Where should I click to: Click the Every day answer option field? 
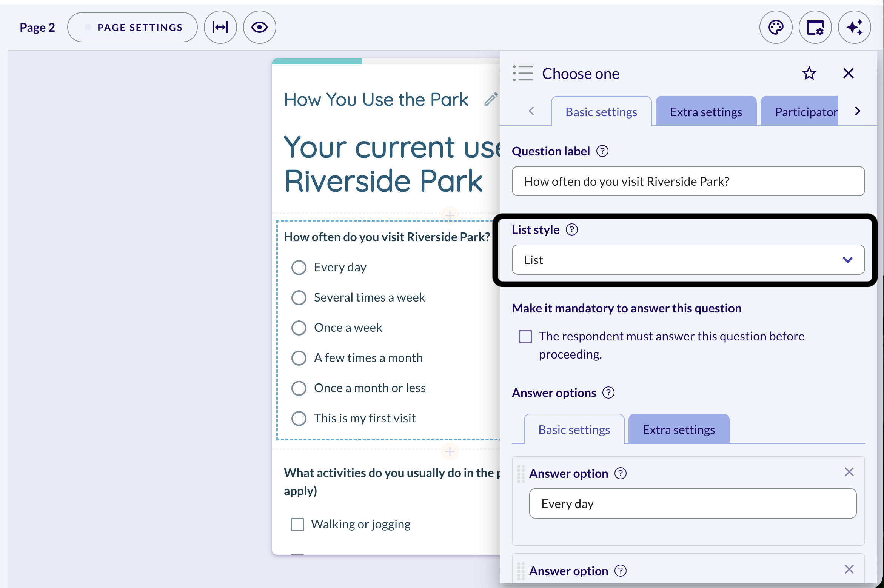(x=693, y=503)
